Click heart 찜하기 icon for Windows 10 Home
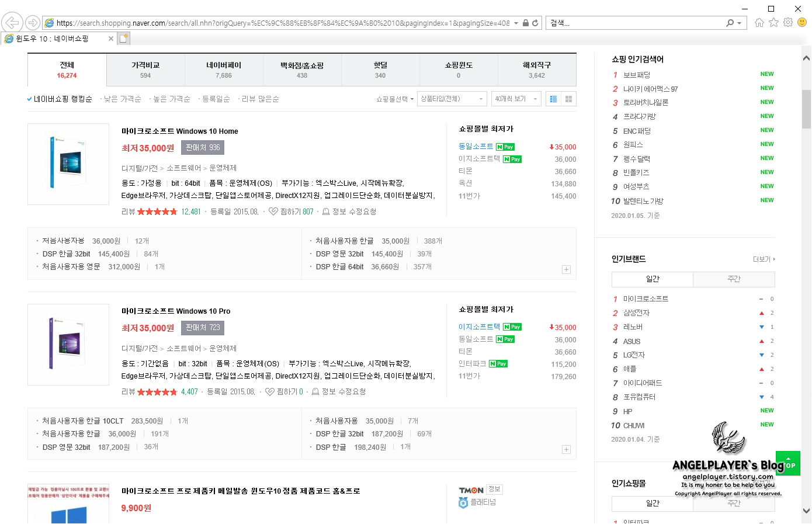Screen dimensions: 812x524 click(x=273, y=211)
